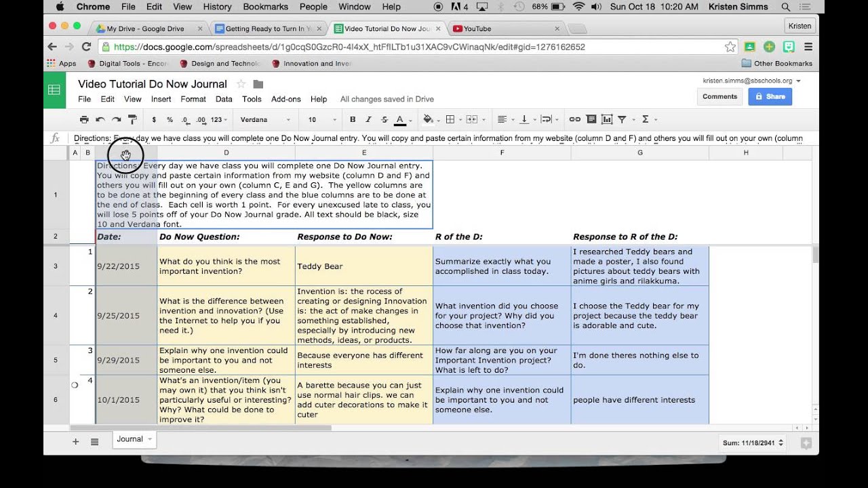Toggle italic formatting

[x=368, y=119]
